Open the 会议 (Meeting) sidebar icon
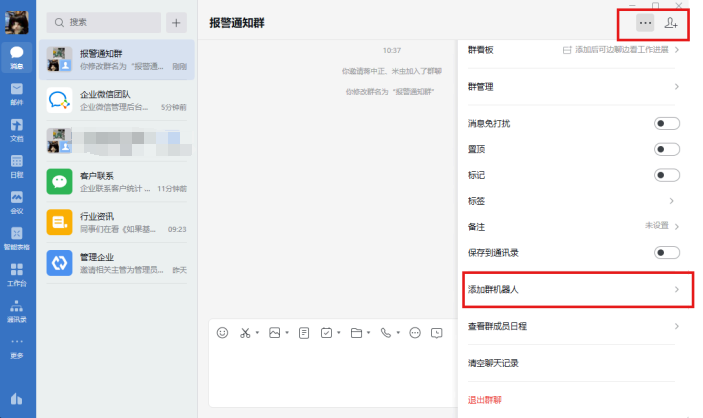Viewport: 703px width, 418px height. (17, 203)
